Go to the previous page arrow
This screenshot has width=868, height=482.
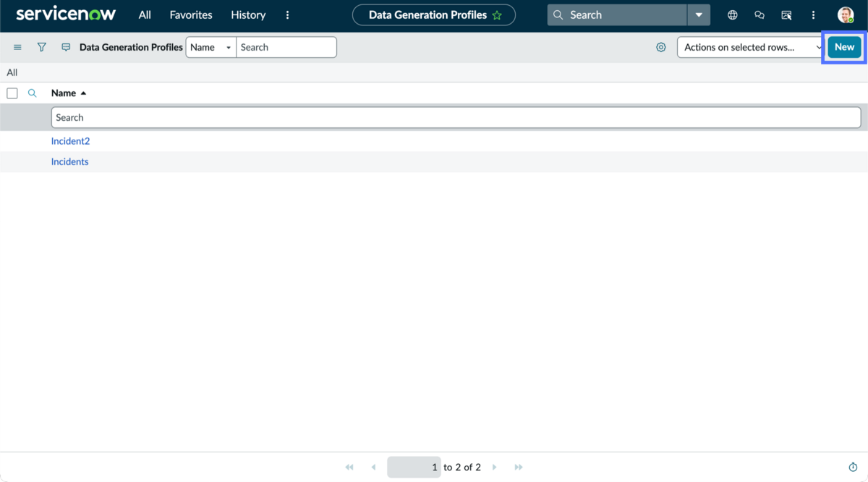tap(373, 468)
